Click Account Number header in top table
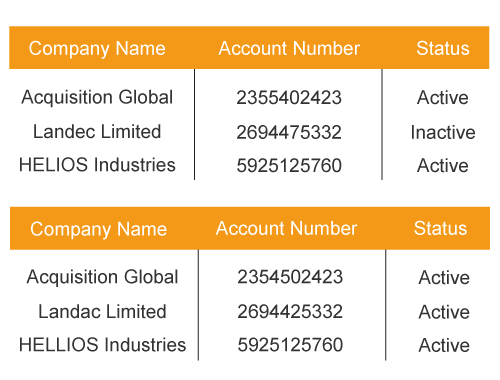Viewport: 500px width, 380px height. pos(289,48)
